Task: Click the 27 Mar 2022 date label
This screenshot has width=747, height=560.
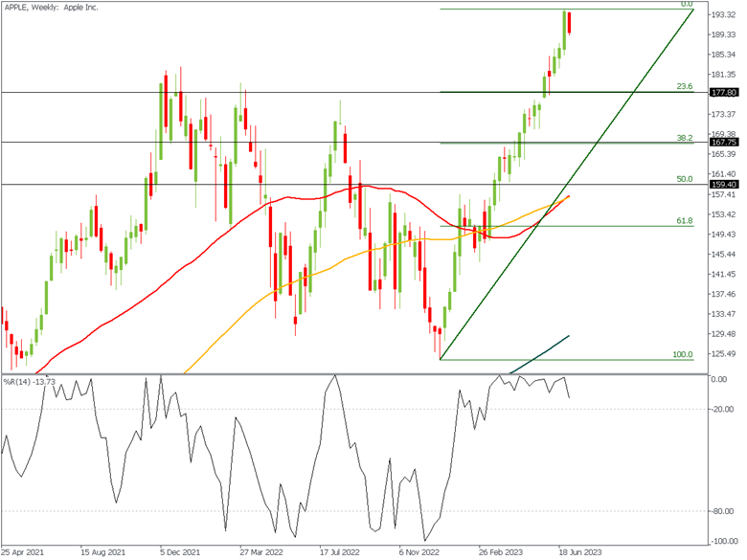Action: point(261,552)
